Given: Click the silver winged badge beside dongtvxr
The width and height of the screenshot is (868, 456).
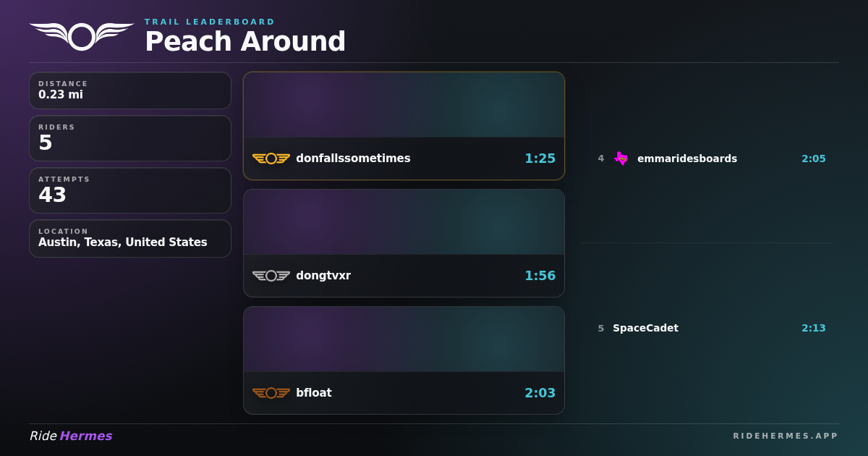Looking at the screenshot, I should point(271,276).
